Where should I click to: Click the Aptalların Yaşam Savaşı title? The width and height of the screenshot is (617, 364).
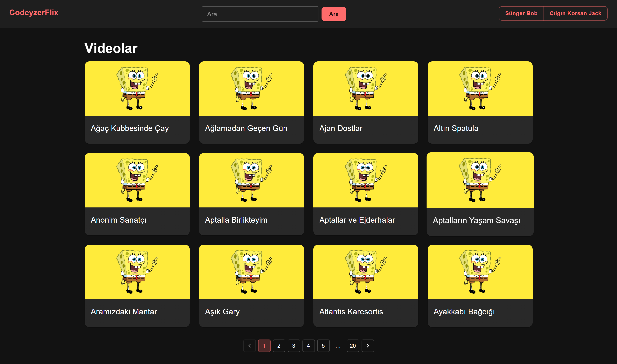pos(476,220)
